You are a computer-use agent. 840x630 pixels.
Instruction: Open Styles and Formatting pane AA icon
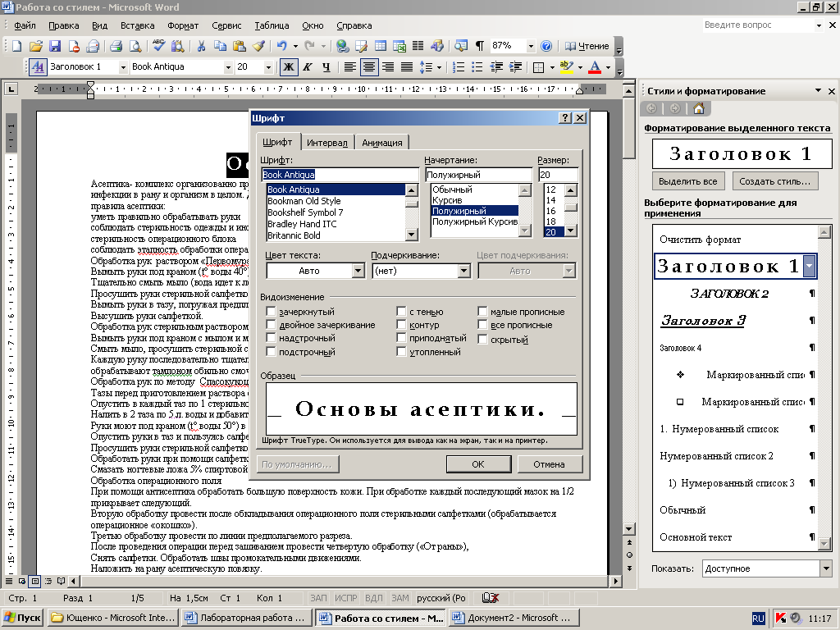38,67
